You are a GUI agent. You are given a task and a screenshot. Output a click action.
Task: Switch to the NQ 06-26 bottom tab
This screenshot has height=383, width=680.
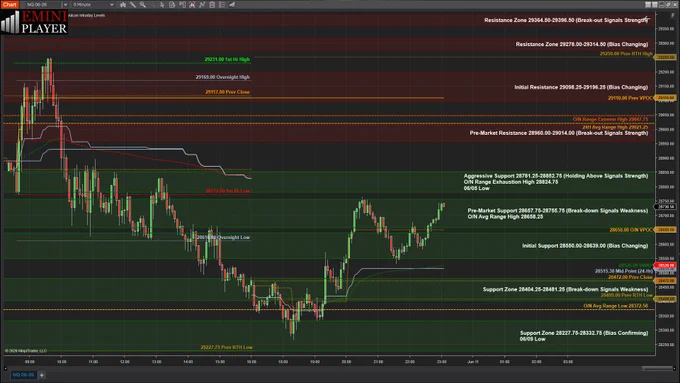pos(23,375)
